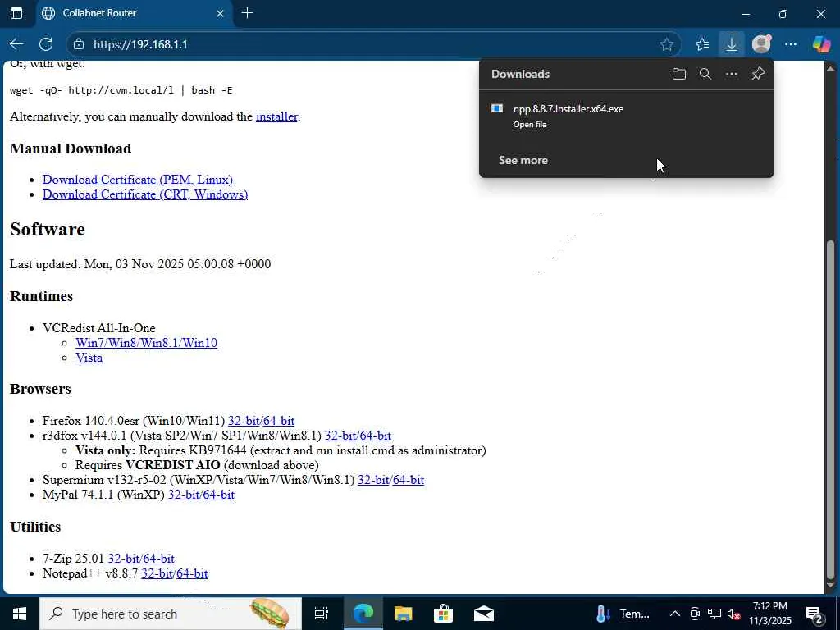Image resolution: width=840 pixels, height=630 pixels.
Task: Download 7-Zip 25.01 64-bit
Action: click(x=158, y=559)
